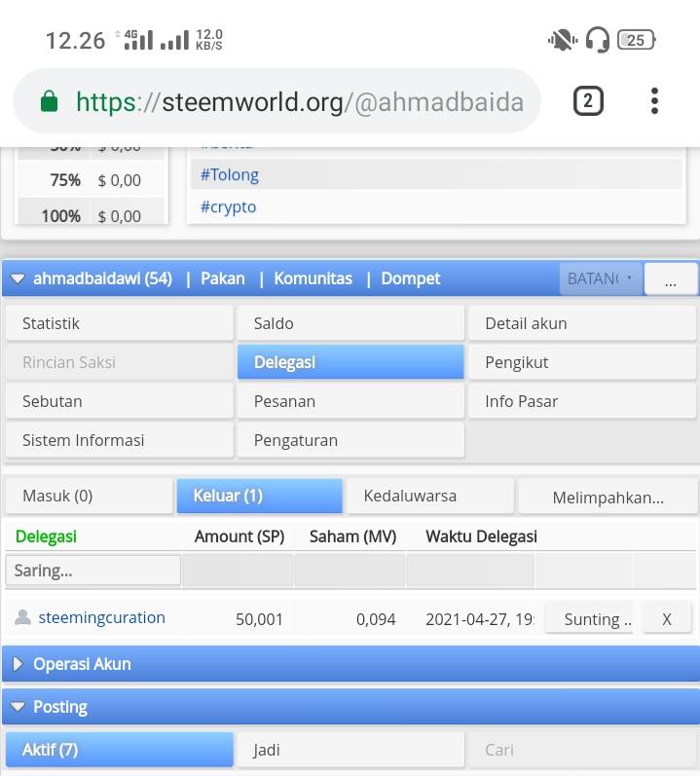The height and width of the screenshot is (776, 700).
Task: Open the steemingcuration delegatee link
Action: point(102,617)
